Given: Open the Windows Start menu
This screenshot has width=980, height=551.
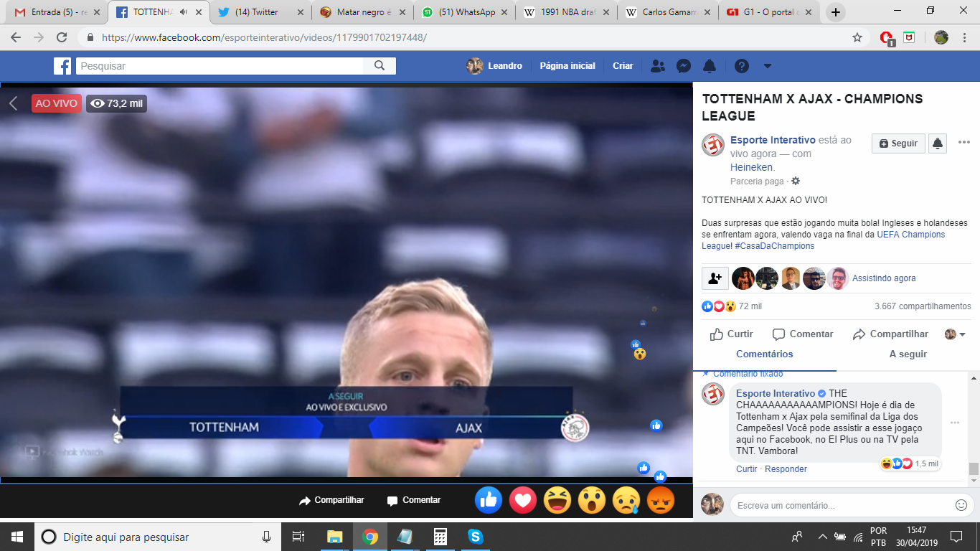Looking at the screenshot, I should 17,537.
